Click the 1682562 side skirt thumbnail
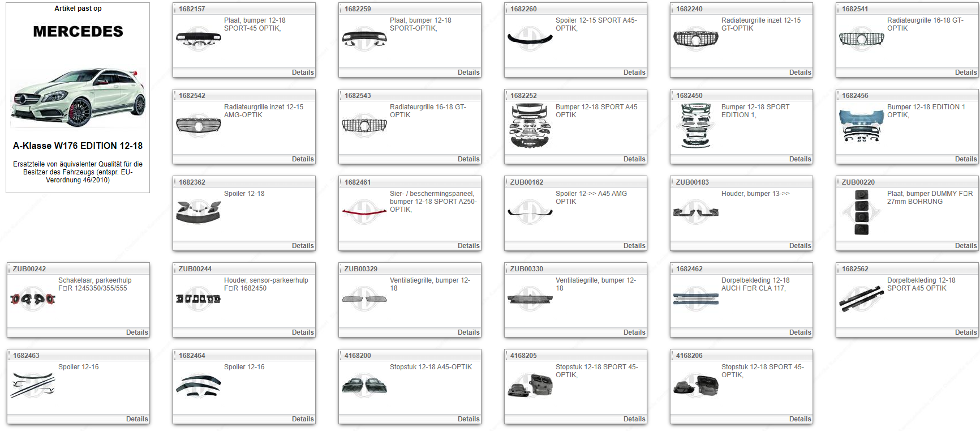 pos(862,299)
